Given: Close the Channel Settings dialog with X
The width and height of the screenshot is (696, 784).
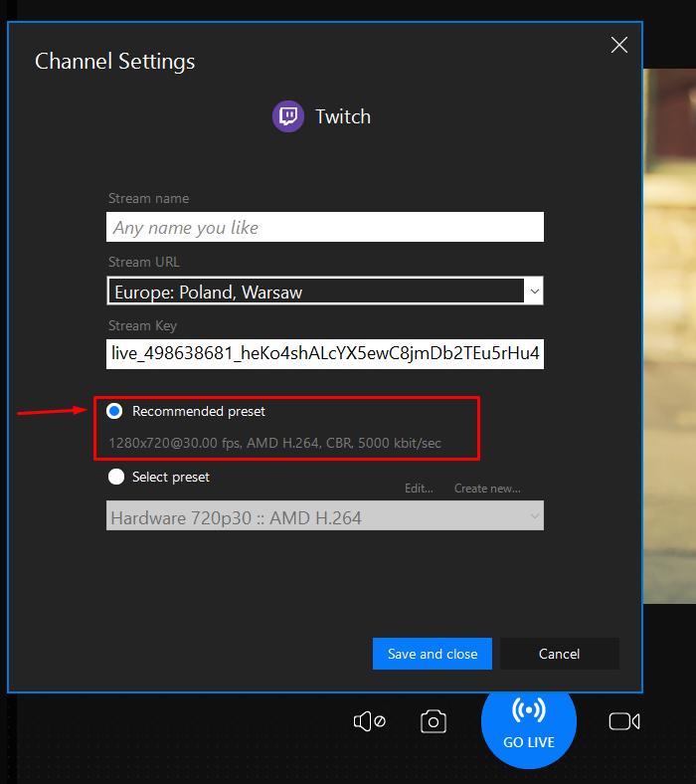Looking at the screenshot, I should click(x=619, y=45).
